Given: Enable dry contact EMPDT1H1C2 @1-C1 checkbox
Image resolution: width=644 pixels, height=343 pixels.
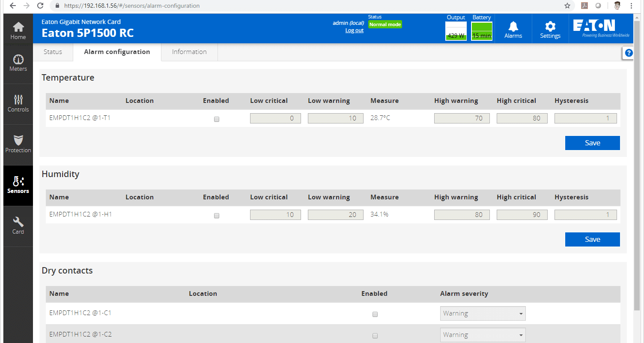Looking at the screenshot, I should (x=375, y=314).
